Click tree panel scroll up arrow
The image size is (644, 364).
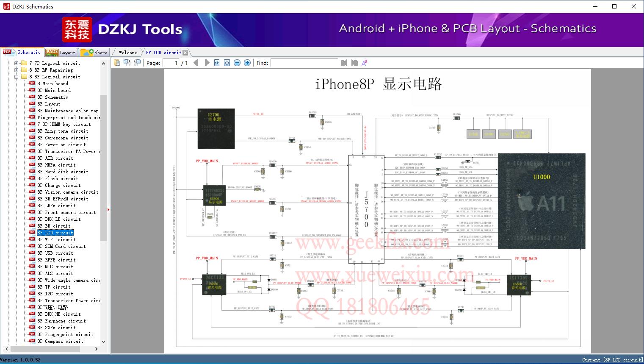[x=103, y=64]
